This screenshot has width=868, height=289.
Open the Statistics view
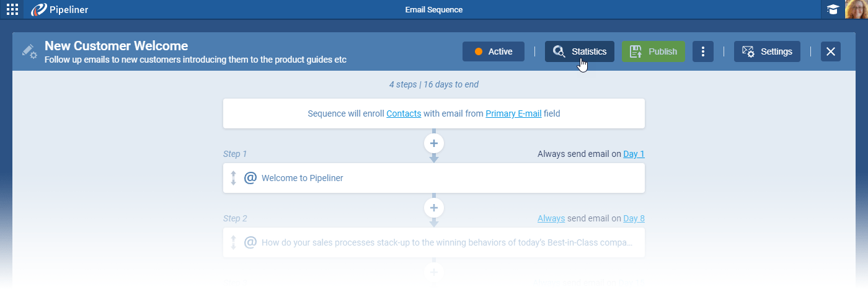[x=580, y=51]
